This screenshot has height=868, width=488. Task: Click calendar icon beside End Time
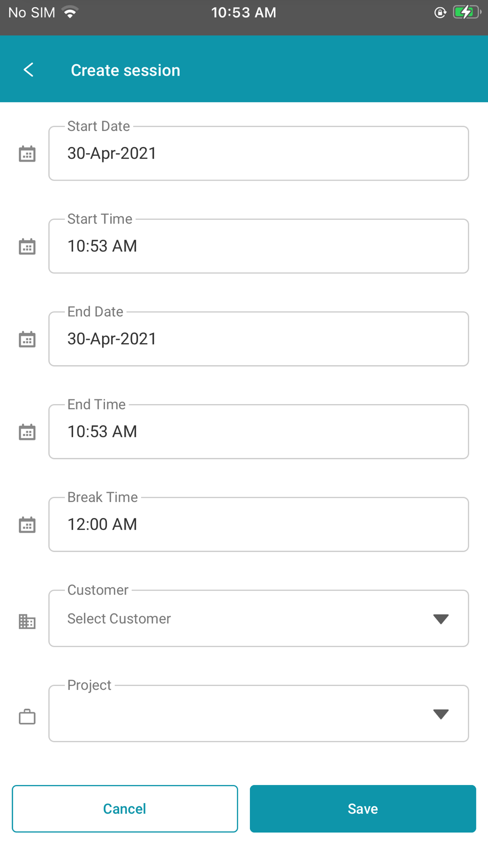(27, 432)
